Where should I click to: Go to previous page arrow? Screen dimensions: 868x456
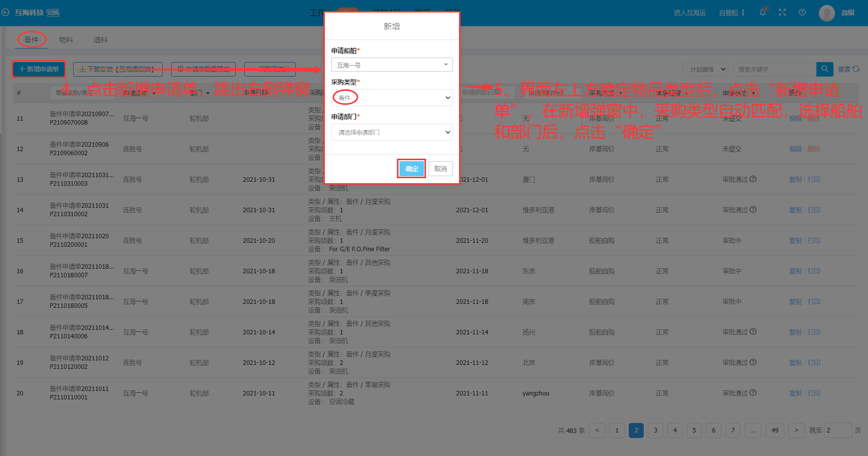tap(597, 430)
